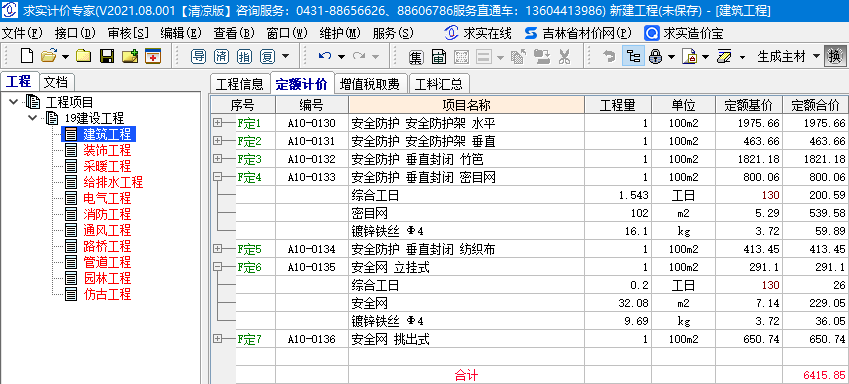
Task: Click the locked document icon
Action: pyautogui.click(x=689, y=56)
